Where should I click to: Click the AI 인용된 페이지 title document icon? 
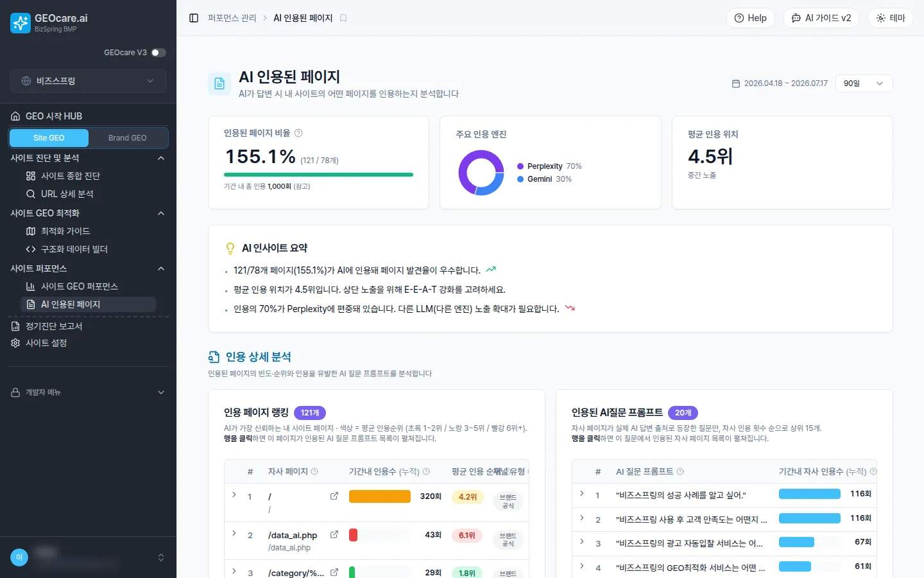(219, 83)
